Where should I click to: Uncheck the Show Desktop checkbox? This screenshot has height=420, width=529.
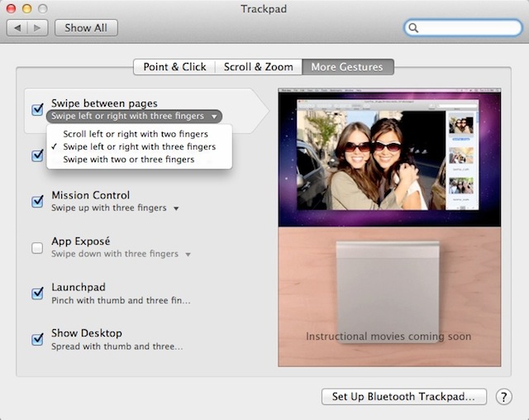tap(37, 339)
